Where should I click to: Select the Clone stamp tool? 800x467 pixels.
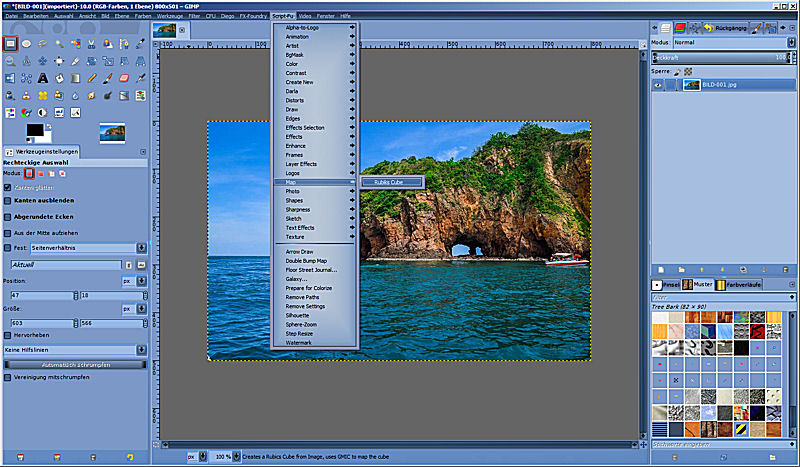27,95
